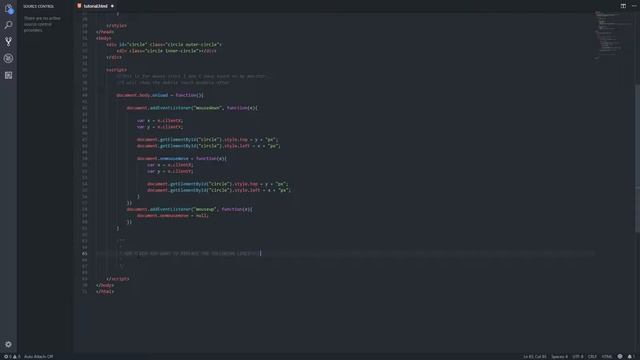Click the closing body tag line
Image resolution: width=640 pixels, height=360 pixels.
tap(105, 285)
